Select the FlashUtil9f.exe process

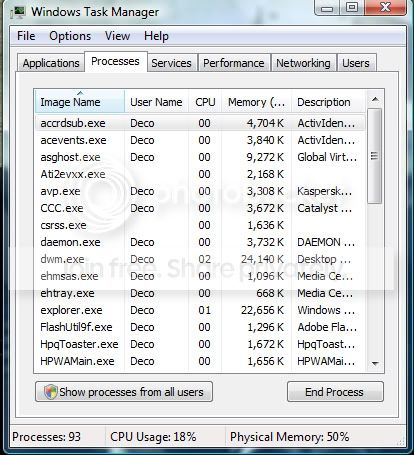200,327
